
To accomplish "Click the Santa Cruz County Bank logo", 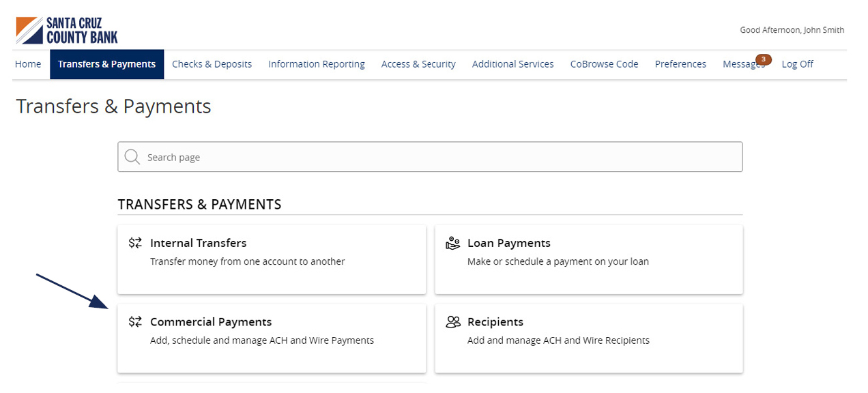I will 66,29.
